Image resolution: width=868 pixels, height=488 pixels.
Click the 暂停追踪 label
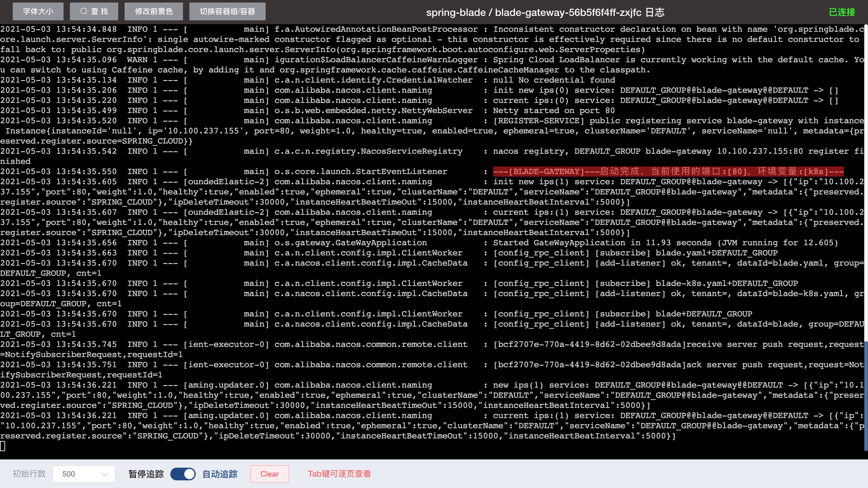click(x=146, y=474)
